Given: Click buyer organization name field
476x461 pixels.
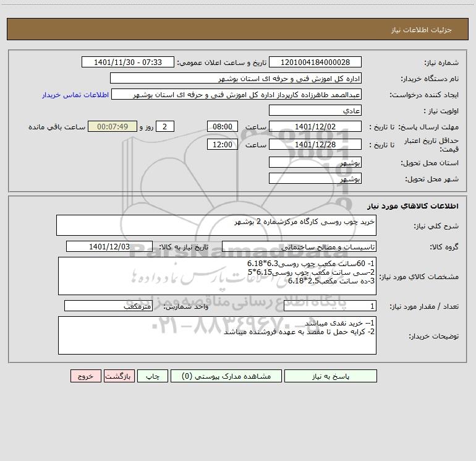Looking at the screenshot, I should click(236, 78).
